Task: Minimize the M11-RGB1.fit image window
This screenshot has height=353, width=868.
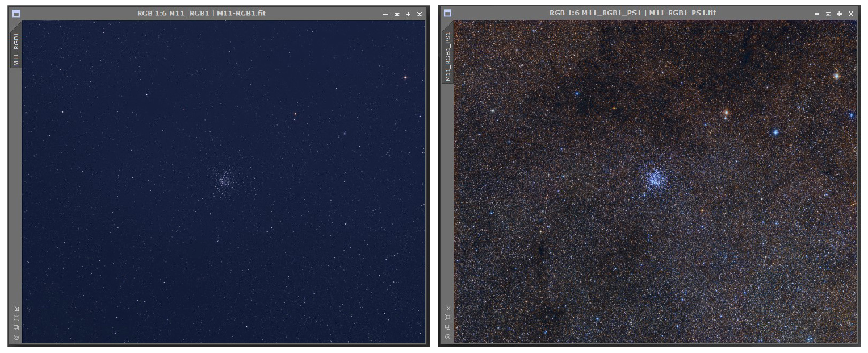Action: [x=386, y=14]
